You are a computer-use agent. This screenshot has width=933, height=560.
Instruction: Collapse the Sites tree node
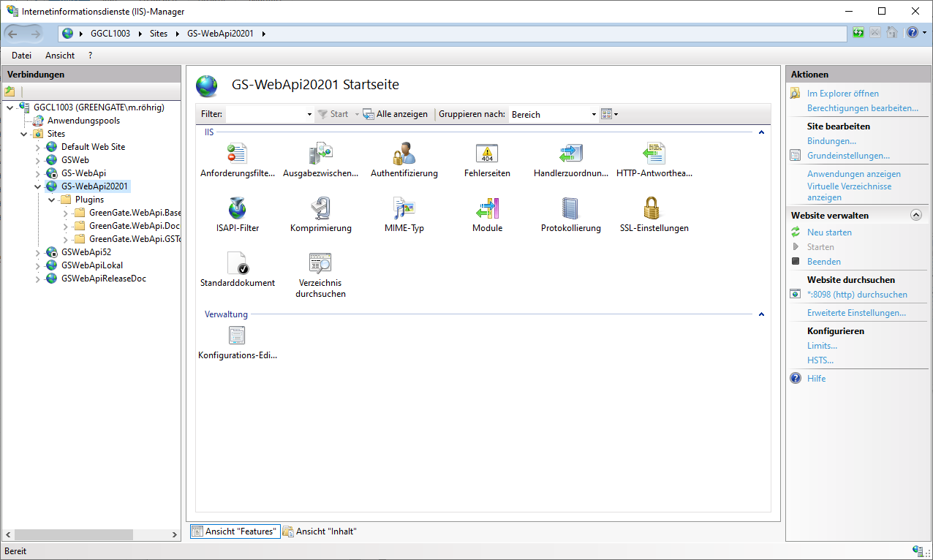coord(24,134)
